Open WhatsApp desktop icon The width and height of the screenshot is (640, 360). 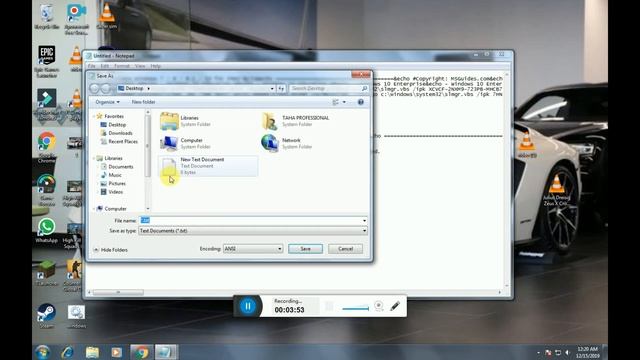point(47,230)
